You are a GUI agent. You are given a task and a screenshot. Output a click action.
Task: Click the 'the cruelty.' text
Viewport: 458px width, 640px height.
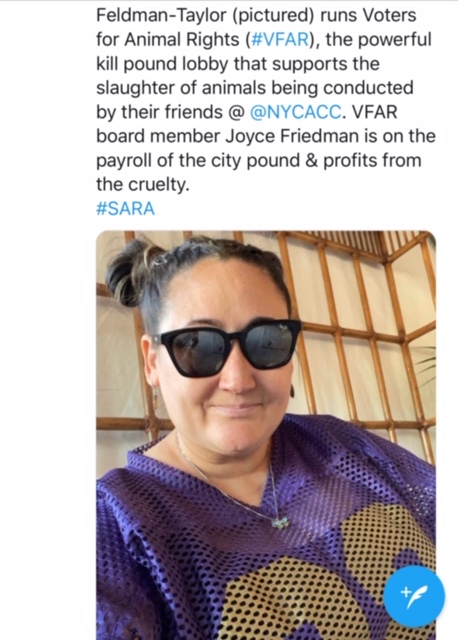click(143, 184)
